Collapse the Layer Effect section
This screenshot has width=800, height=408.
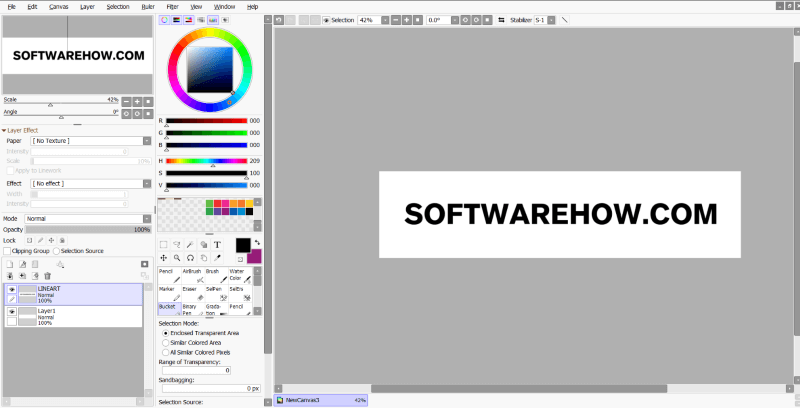pyautogui.click(x=4, y=130)
